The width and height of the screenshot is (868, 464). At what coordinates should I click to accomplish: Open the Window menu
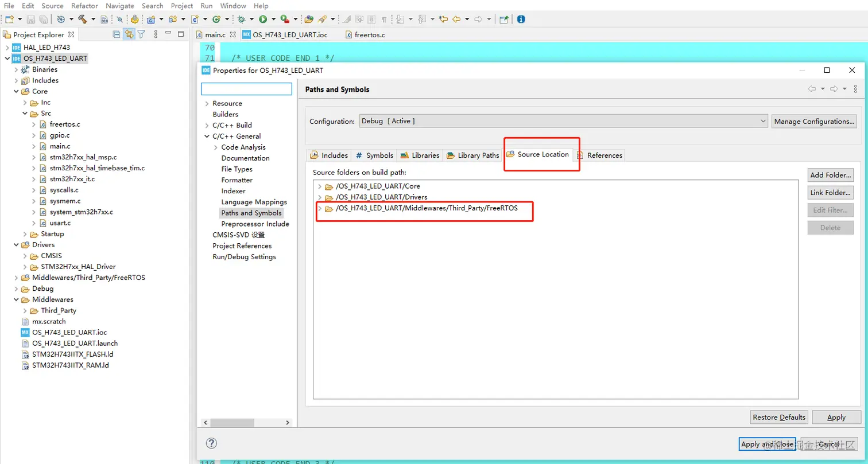point(233,6)
